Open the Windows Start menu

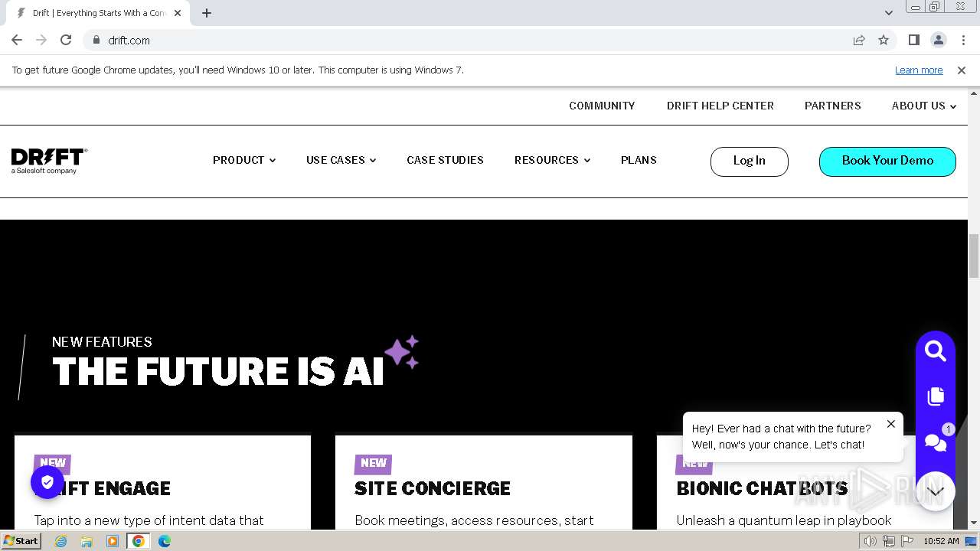(21, 541)
